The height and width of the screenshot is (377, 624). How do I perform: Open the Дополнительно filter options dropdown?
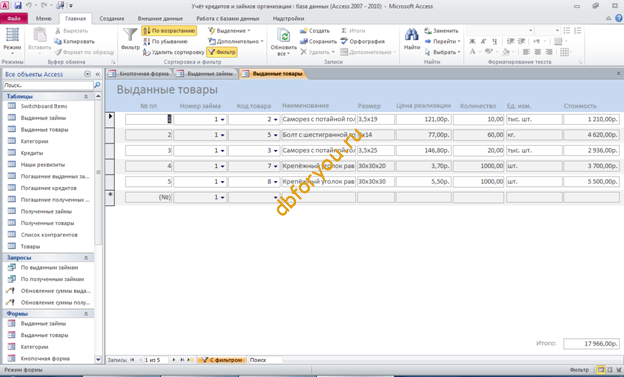[236, 41]
